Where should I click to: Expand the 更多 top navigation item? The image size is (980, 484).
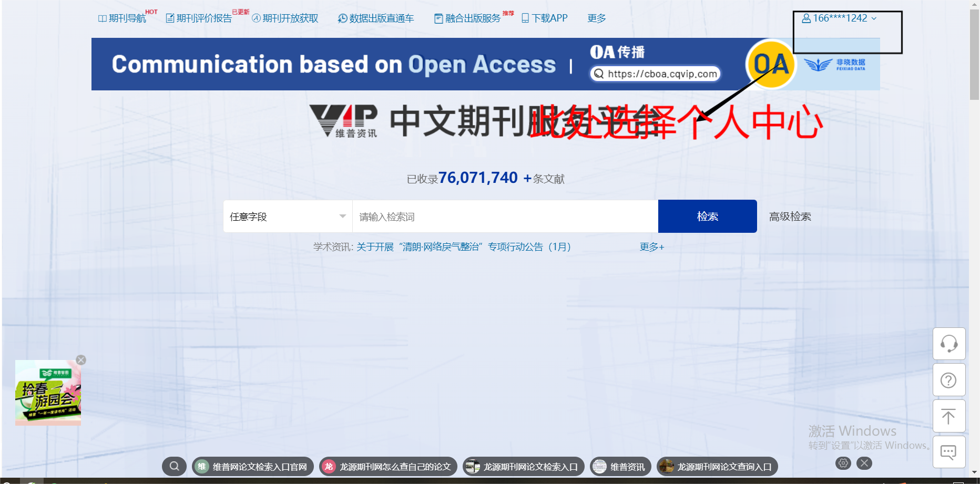click(x=597, y=18)
